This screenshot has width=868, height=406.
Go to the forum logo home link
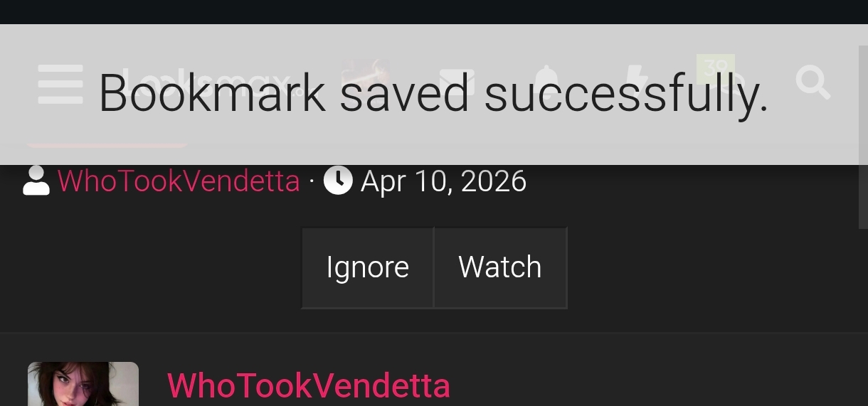[206, 83]
